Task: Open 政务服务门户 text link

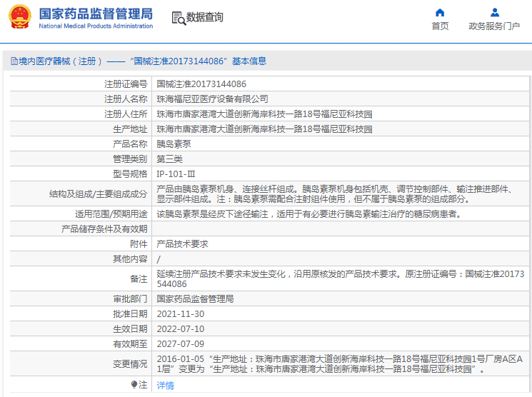Action: [x=494, y=26]
